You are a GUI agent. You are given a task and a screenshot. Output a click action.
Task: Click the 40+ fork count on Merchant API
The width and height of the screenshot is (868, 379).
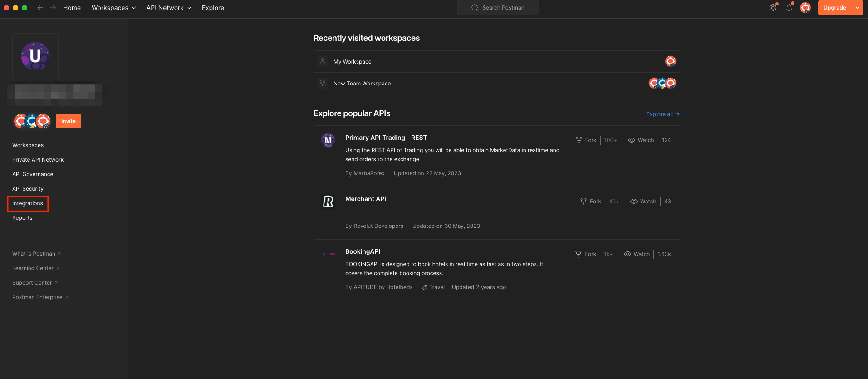[x=614, y=202]
